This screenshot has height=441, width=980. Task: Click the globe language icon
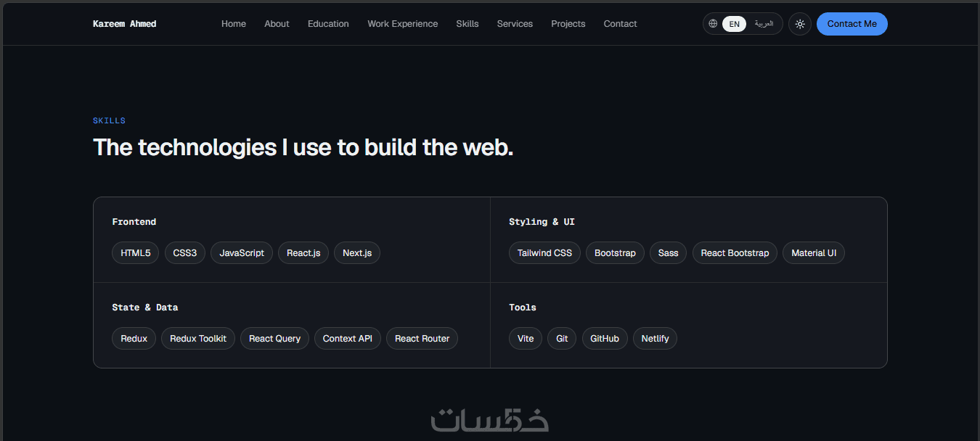[x=713, y=24]
